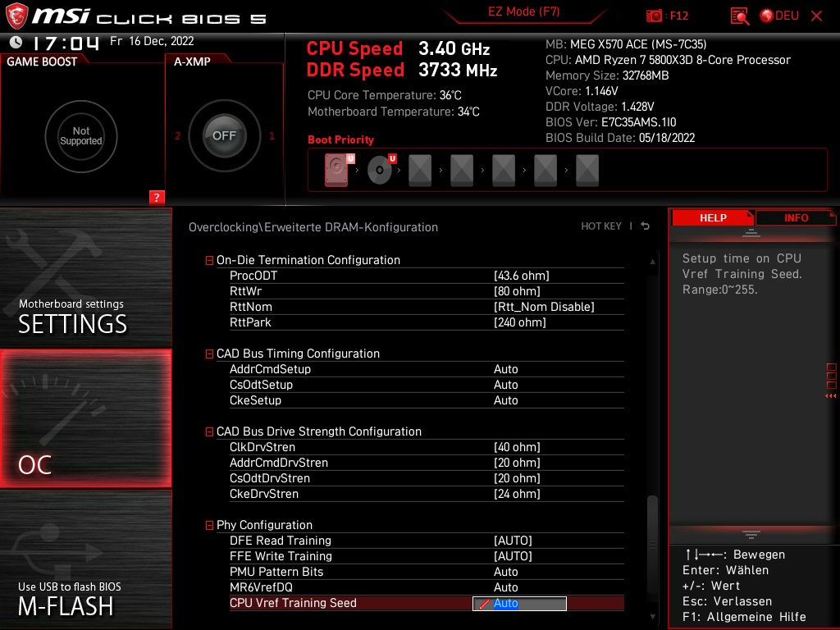Screen dimensions: 840x630
Task: Select the seventh boot priority slot
Action: pyautogui.click(x=587, y=171)
